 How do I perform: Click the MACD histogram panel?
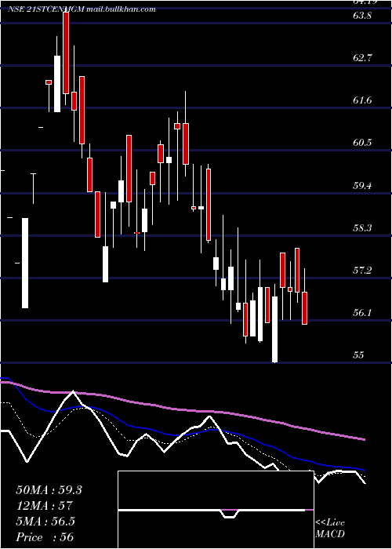[x=216, y=510]
